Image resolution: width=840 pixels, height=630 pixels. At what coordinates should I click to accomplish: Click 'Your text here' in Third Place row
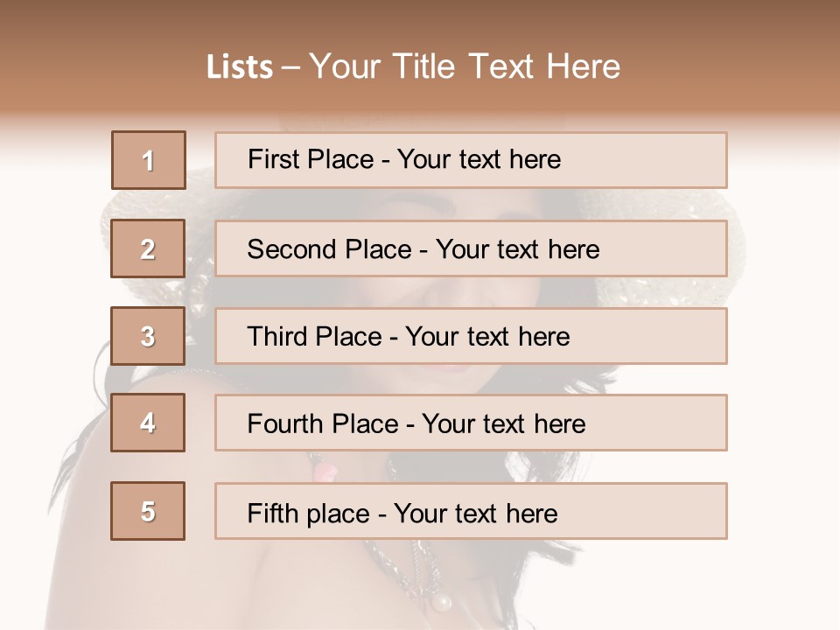(x=487, y=336)
